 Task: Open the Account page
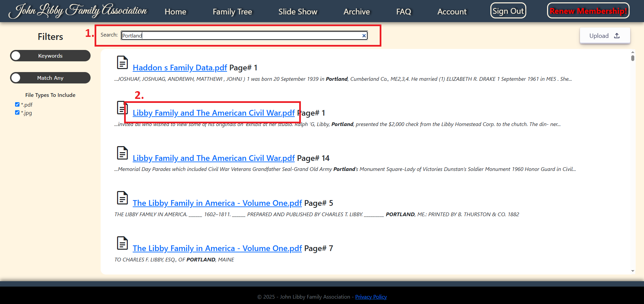[x=452, y=12]
